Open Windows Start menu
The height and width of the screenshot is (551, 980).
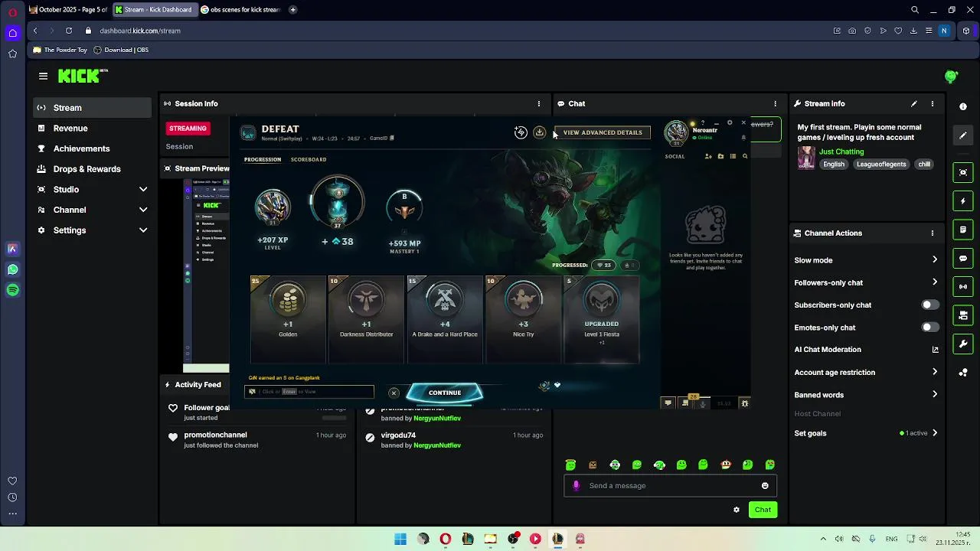pyautogui.click(x=400, y=539)
